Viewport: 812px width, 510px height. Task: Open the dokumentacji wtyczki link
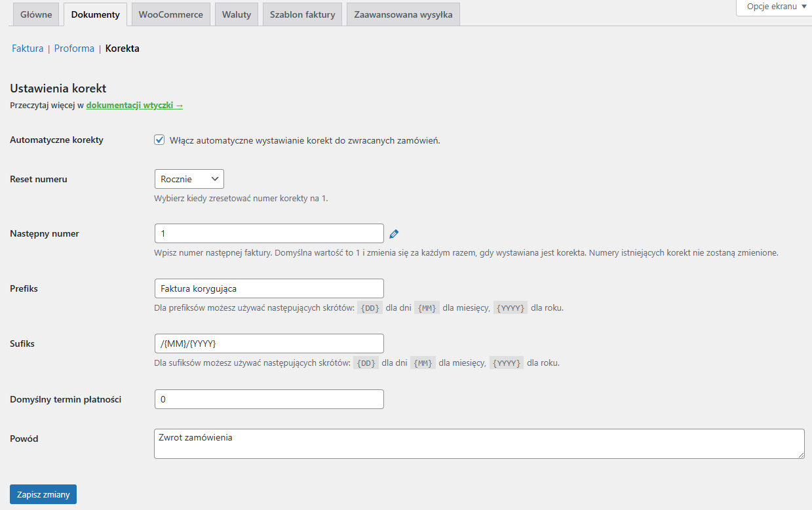click(x=134, y=105)
